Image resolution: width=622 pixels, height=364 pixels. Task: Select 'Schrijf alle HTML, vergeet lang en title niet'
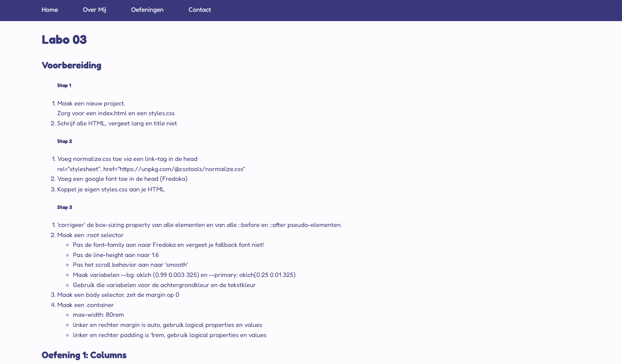pyautogui.click(x=117, y=123)
